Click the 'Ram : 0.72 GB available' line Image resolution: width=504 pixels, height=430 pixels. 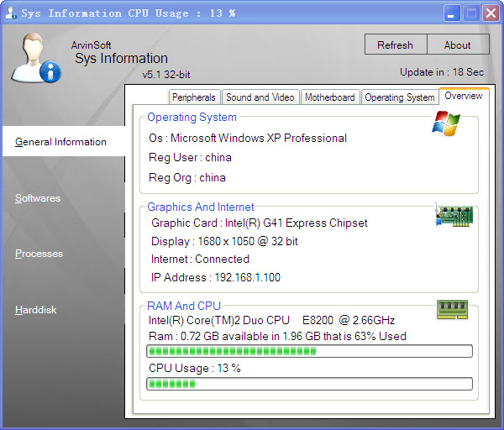(277, 336)
